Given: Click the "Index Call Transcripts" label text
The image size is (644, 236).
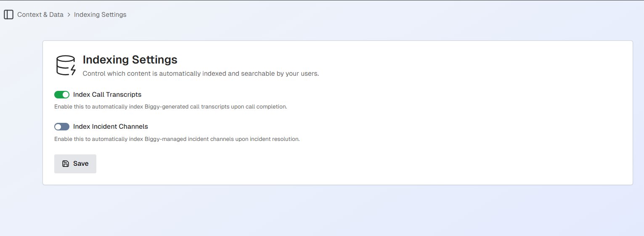Looking at the screenshot, I should [107, 95].
